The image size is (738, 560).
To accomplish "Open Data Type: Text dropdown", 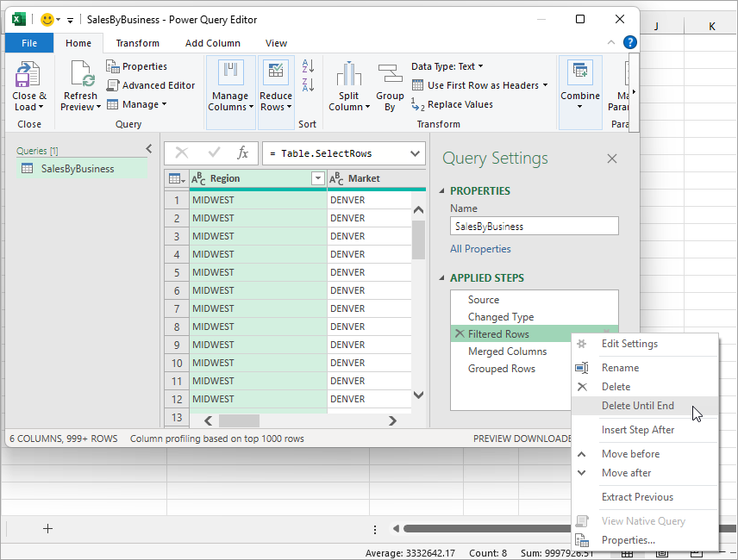I will (447, 66).
